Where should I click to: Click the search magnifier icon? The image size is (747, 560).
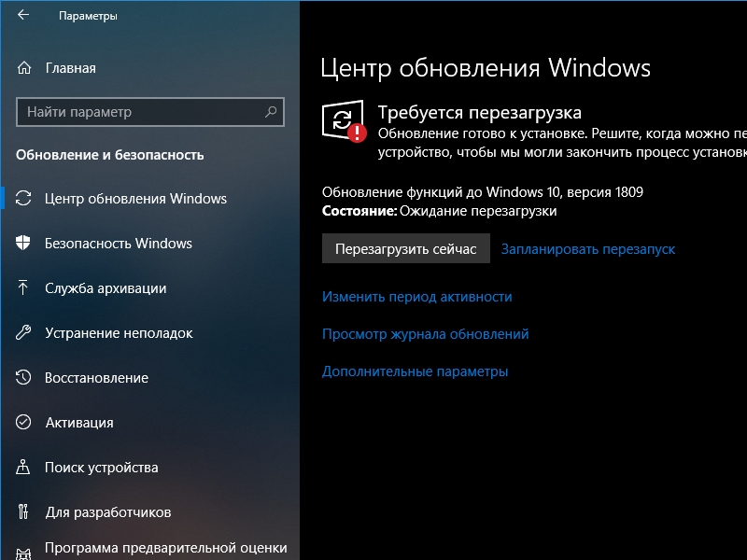271,112
